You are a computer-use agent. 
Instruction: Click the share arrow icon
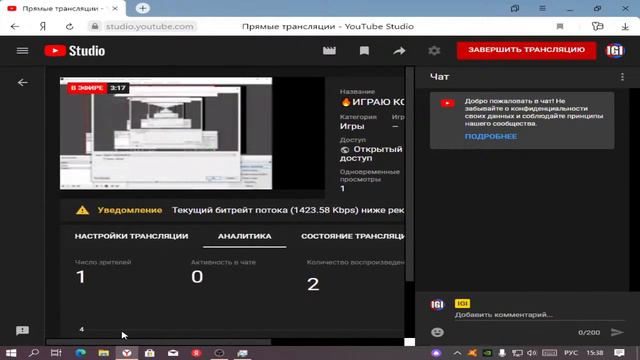pyautogui.click(x=399, y=51)
